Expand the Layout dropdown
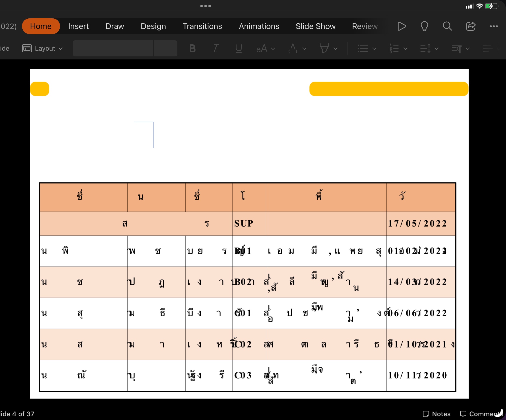 click(x=42, y=48)
